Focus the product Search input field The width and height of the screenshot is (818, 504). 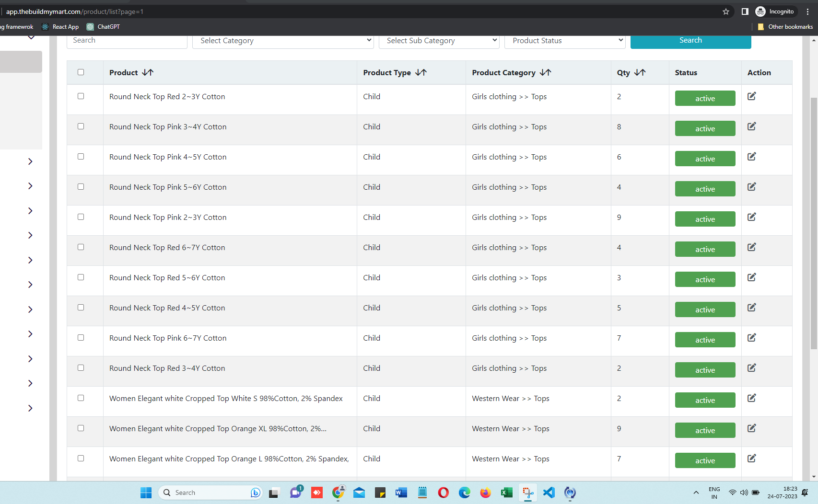(x=127, y=41)
